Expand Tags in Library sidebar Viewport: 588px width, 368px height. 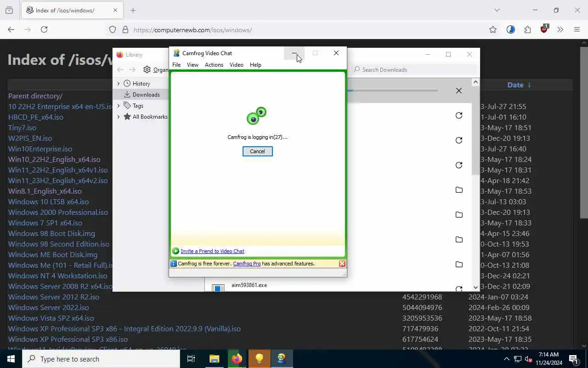[x=119, y=106]
